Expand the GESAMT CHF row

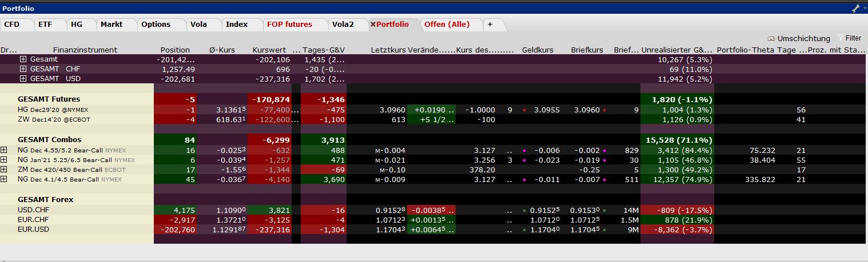[23, 68]
